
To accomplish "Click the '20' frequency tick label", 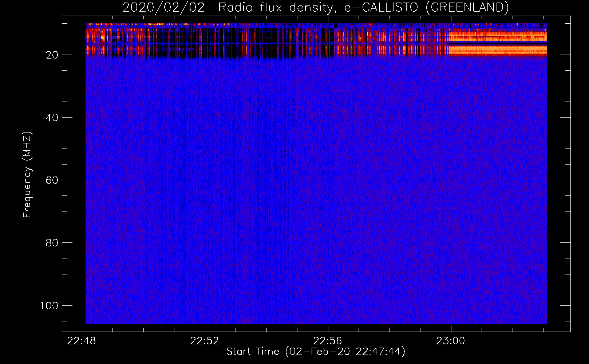I will click(x=52, y=55).
